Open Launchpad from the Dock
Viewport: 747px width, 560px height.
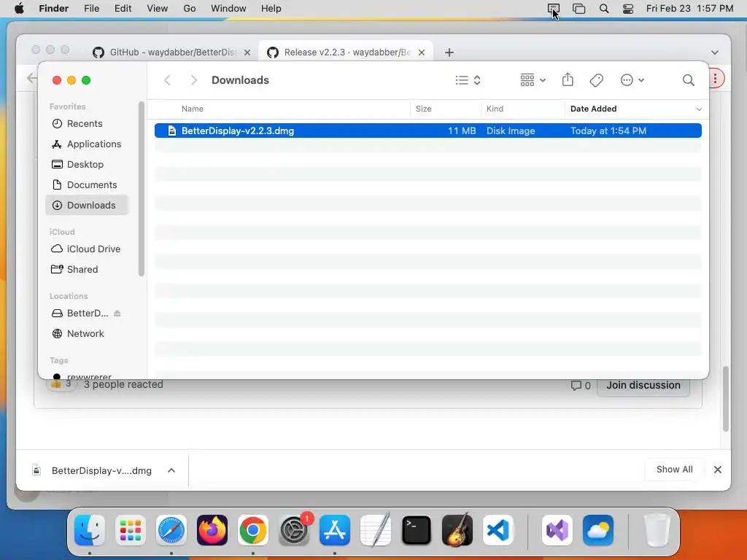131,530
